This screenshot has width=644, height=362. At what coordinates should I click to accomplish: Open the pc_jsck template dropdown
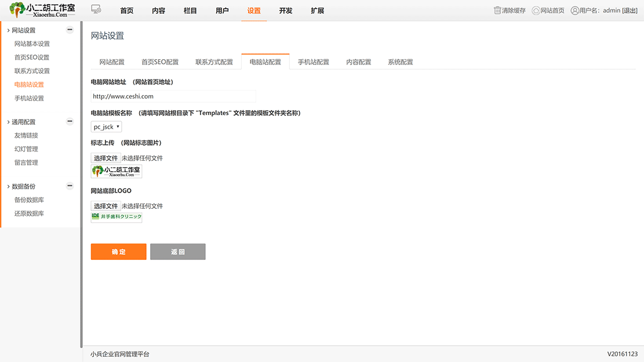click(x=105, y=126)
